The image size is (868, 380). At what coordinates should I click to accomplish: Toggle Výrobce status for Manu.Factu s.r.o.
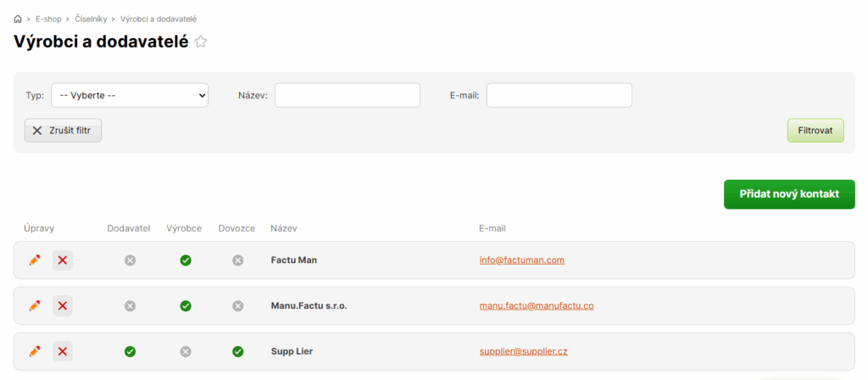(186, 305)
